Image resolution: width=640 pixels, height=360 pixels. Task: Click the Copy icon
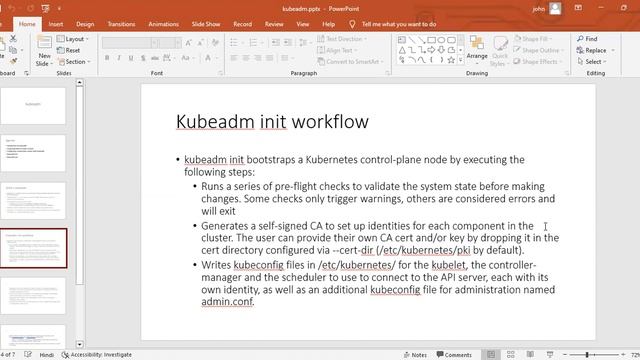tap(13, 50)
